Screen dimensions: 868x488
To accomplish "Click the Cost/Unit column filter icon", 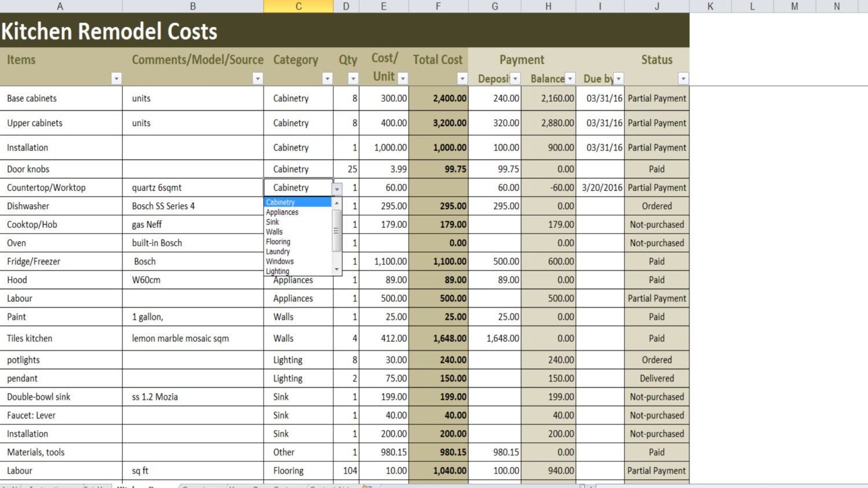I will point(403,78).
